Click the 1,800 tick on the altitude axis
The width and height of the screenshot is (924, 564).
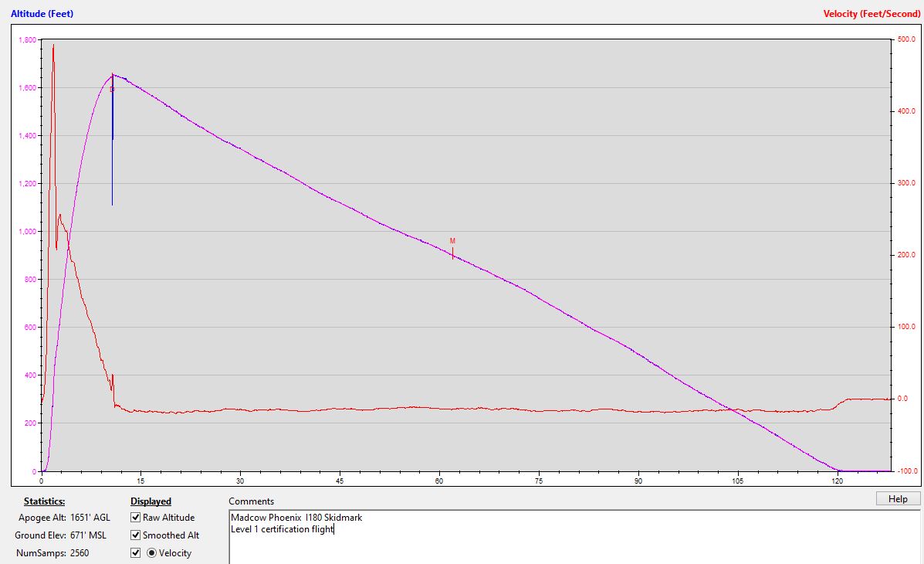point(26,40)
